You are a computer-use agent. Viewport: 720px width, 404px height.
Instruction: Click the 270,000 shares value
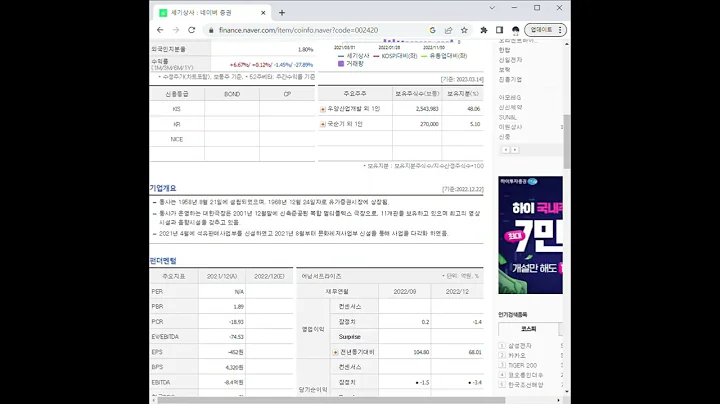pos(429,124)
